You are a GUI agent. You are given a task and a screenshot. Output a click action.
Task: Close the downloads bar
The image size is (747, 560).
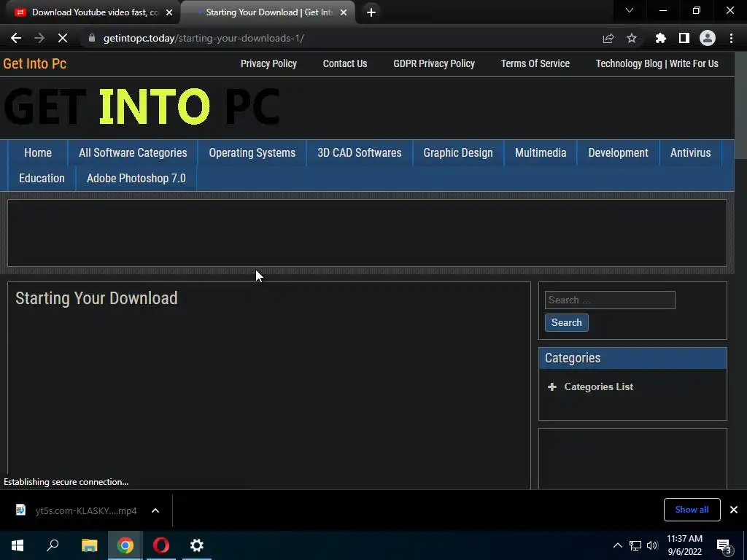(x=734, y=510)
